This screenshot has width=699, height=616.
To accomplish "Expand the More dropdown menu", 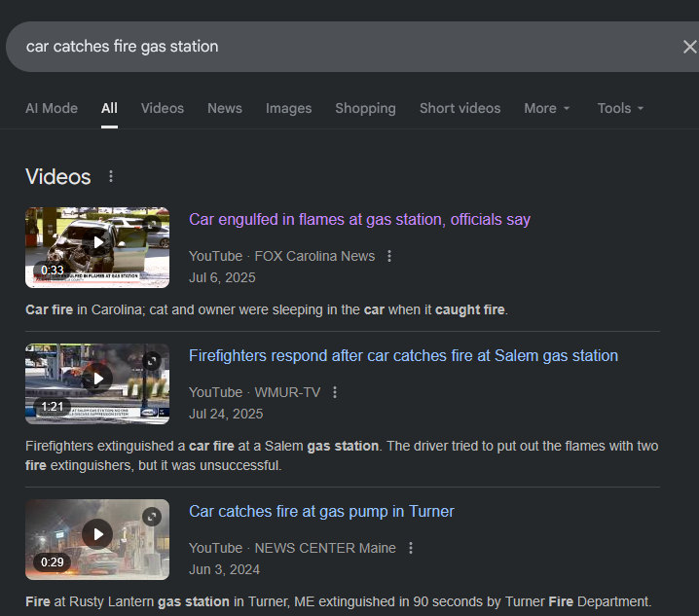I will 546,108.
